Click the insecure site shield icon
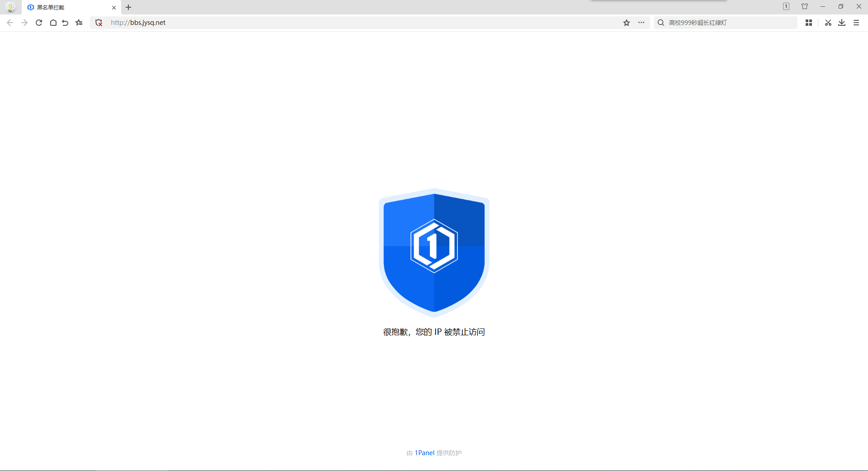 pos(99,23)
